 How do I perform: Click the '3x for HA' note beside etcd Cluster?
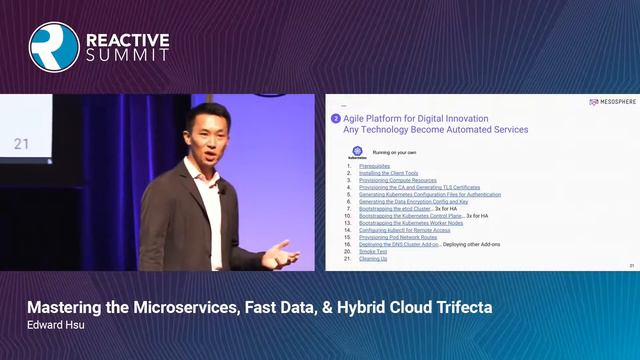(446, 209)
